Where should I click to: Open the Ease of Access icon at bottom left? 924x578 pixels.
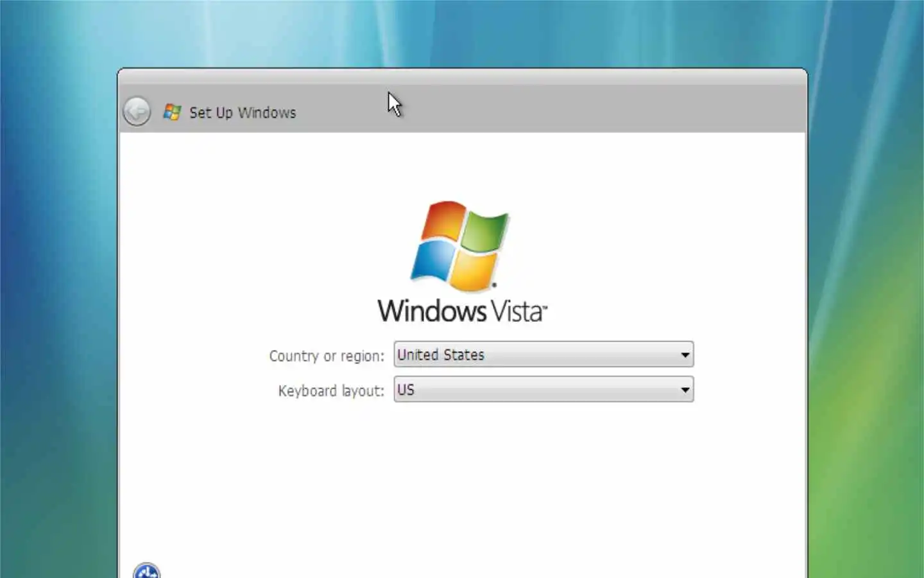click(x=147, y=571)
